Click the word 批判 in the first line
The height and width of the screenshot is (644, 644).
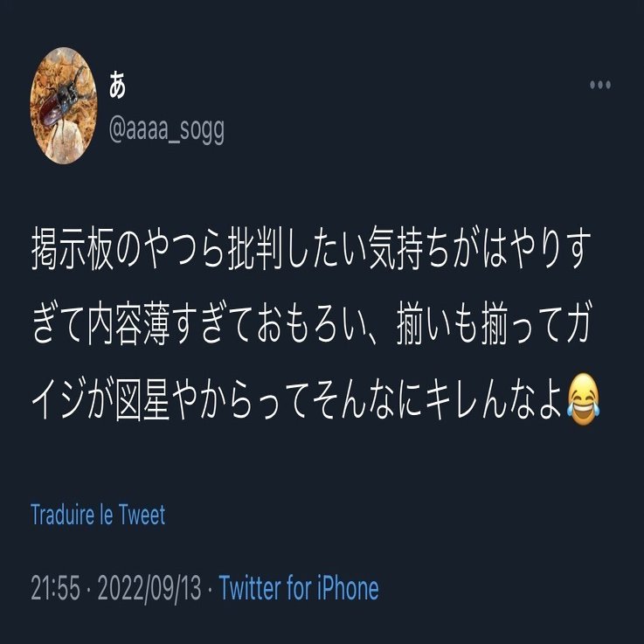click(255, 248)
